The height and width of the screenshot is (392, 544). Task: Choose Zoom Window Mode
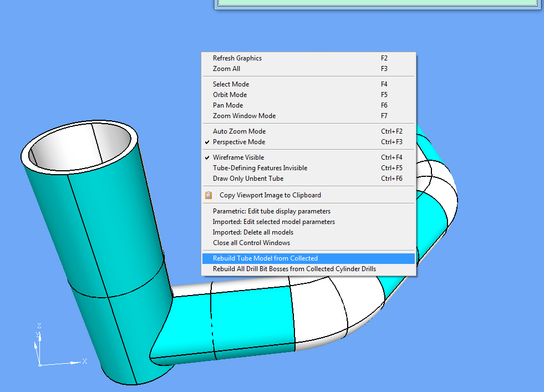click(244, 116)
